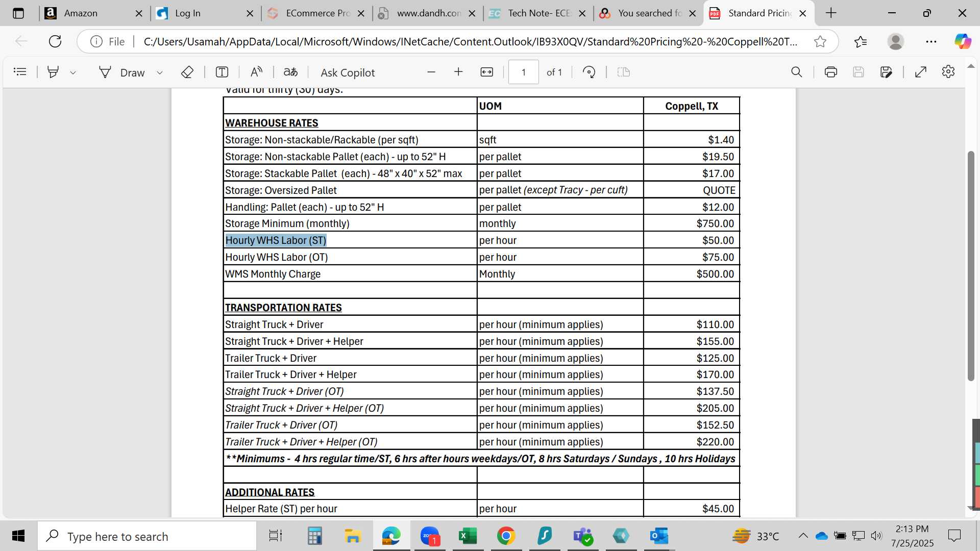Open the Copilot sidebar

point(963,41)
